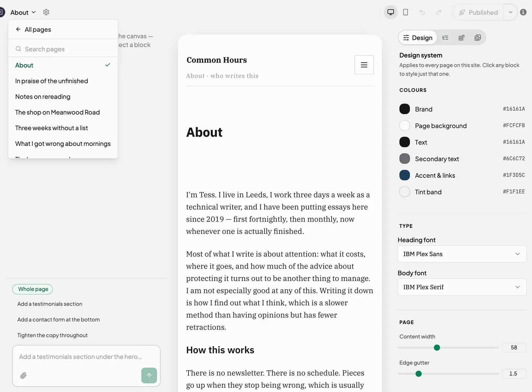The image size is (532, 392).
Task: Open the outline list panel tab
Action: click(x=446, y=38)
